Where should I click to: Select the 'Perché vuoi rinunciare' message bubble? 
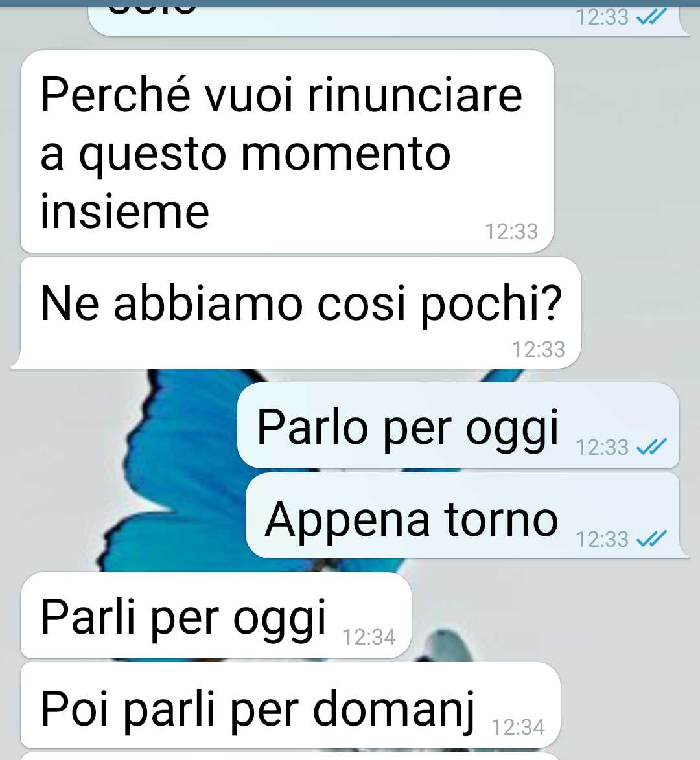click(287, 151)
